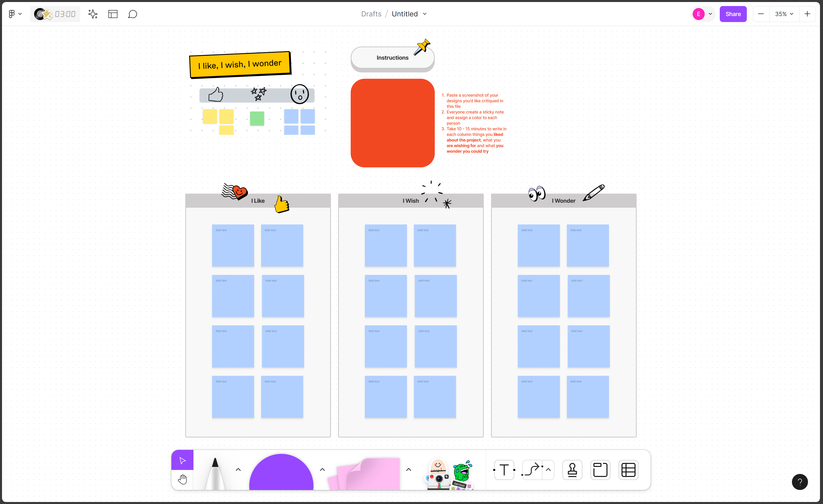
Task: Toggle the timer display at top
Action: point(64,14)
